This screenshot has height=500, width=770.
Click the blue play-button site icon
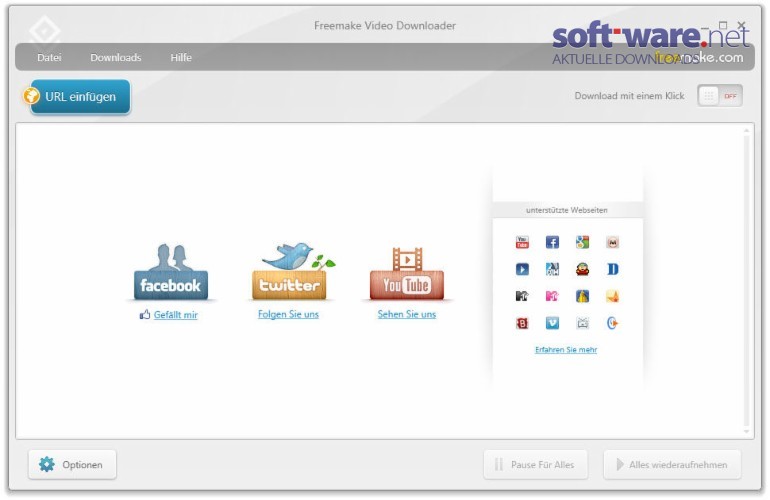pos(522,269)
